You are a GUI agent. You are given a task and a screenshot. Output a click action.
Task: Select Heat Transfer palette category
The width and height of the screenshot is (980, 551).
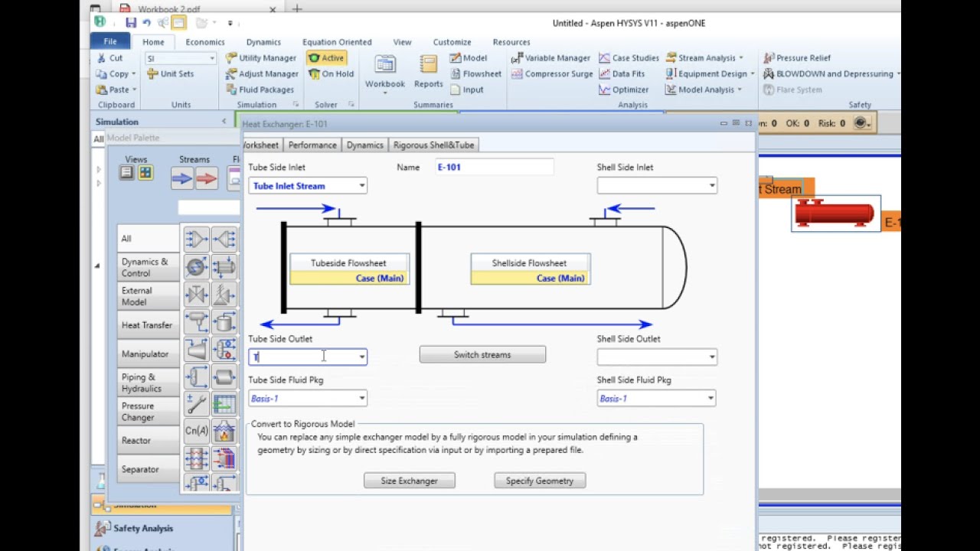pos(147,325)
